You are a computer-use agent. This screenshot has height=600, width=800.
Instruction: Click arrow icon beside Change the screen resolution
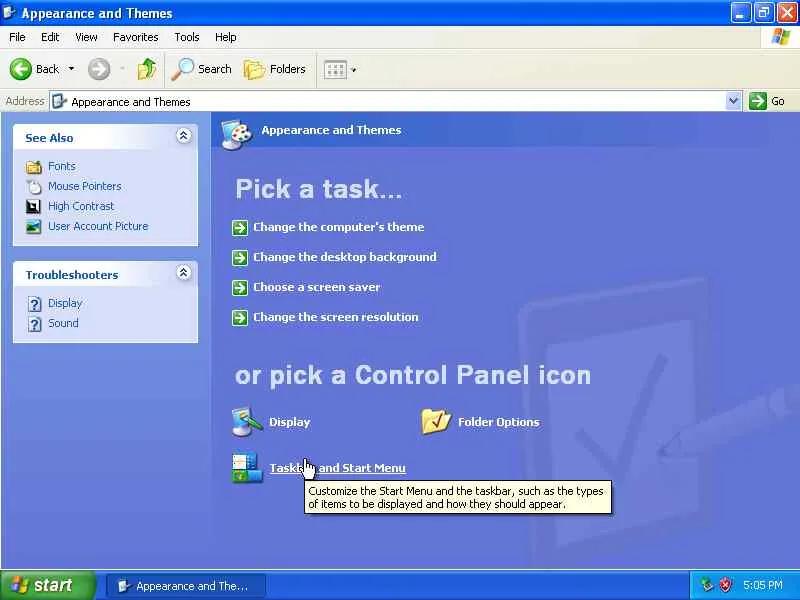[x=240, y=318]
